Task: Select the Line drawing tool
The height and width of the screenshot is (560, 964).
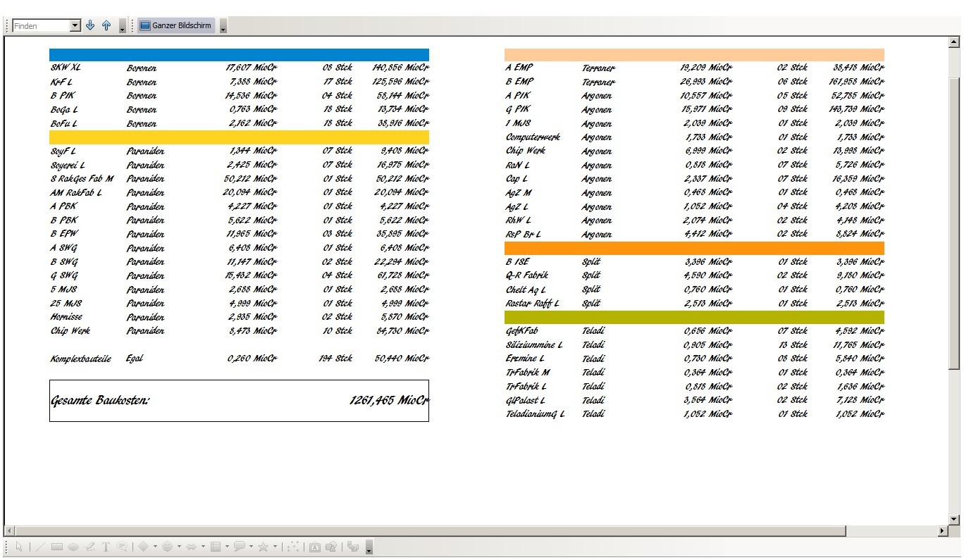Action: (x=41, y=547)
